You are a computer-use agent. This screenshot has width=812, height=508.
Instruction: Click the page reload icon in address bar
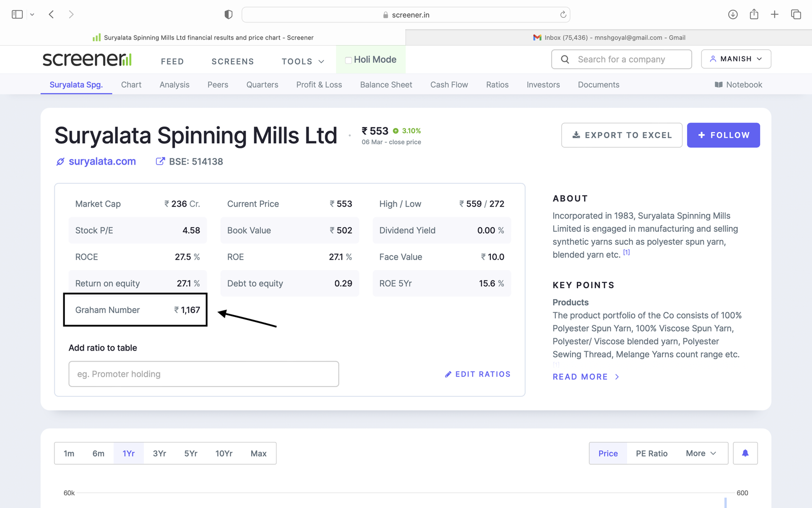(563, 15)
